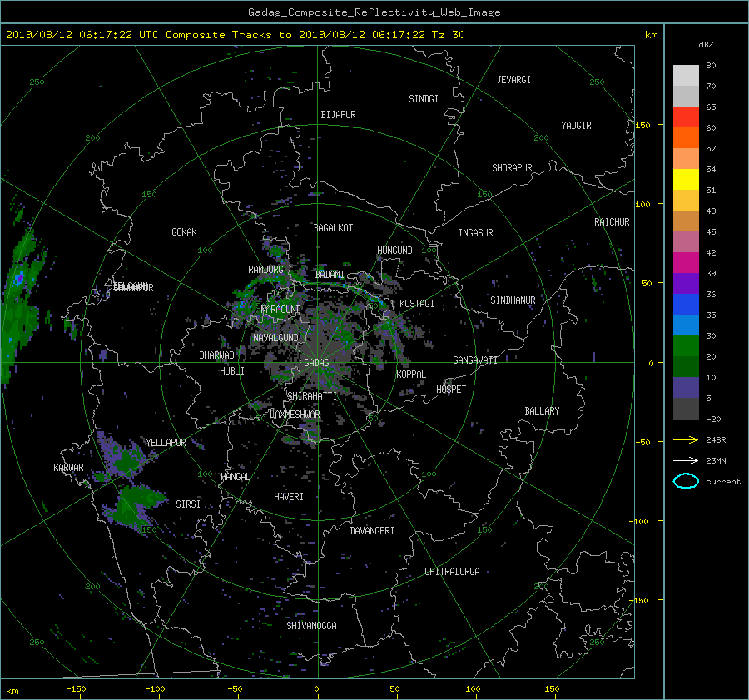This screenshot has width=749, height=700.
Task: Select the blue 35 dBZ color swatch
Action: point(686,305)
